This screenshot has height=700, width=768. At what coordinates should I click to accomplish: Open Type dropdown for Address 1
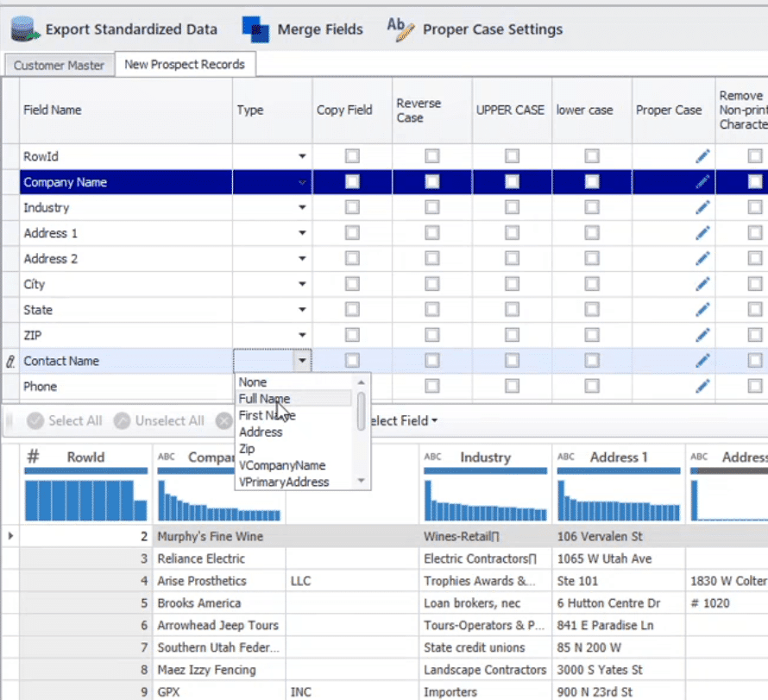[302, 233]
